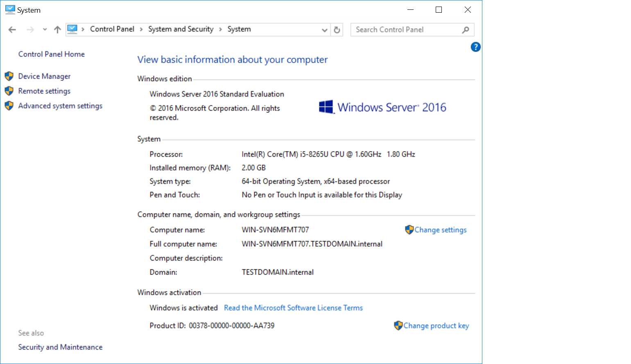Expand chevron after Control Panel breadcrumb

point(141,29)
